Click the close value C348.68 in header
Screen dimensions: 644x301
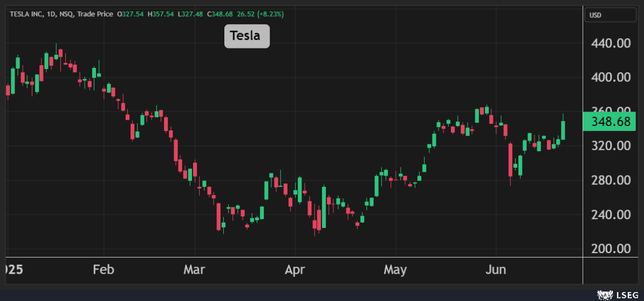pyautogui.click(x=219, y=14)
